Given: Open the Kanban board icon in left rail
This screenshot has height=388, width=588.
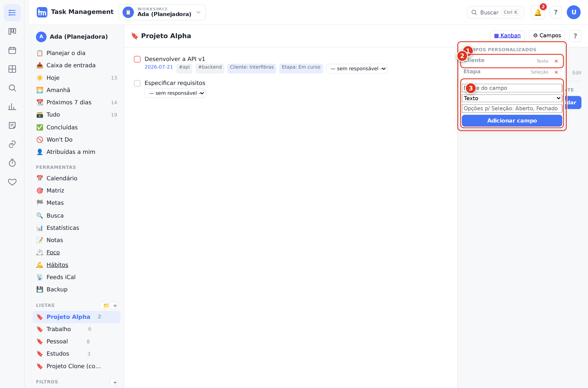Looking at the screenshot, I should point(12,31).
